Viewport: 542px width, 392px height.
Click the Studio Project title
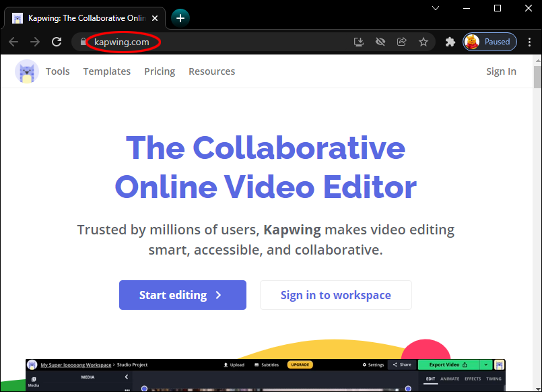click(x=132, y=364)
